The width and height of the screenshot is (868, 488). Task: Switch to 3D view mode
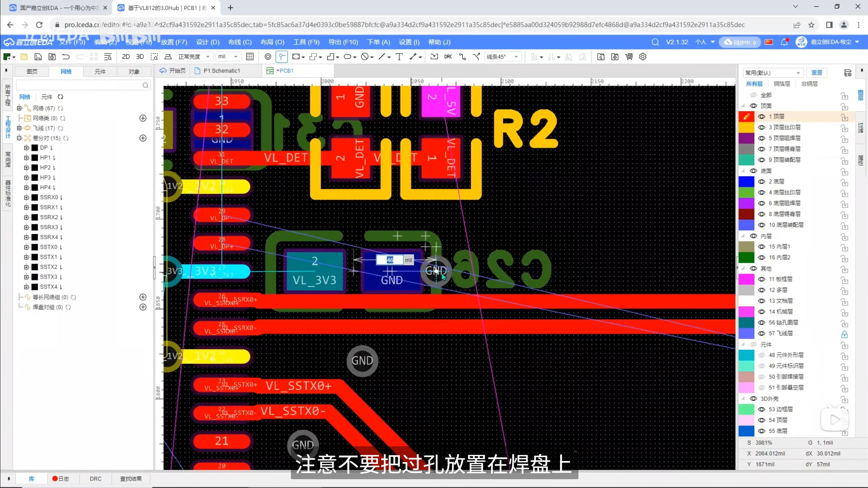(x=140, y=57)
